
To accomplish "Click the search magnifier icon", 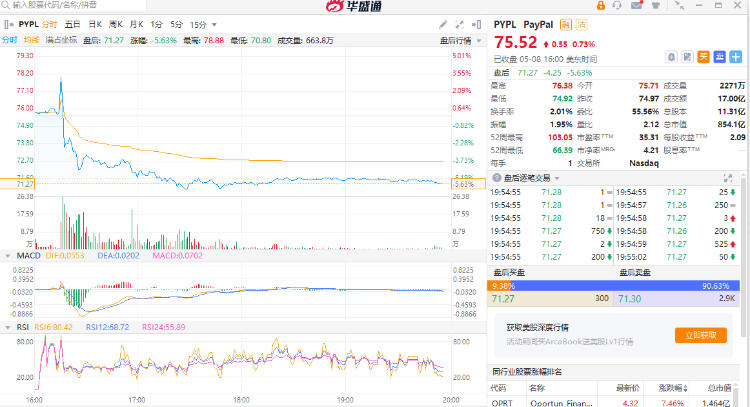I will [x=5, y=5].
